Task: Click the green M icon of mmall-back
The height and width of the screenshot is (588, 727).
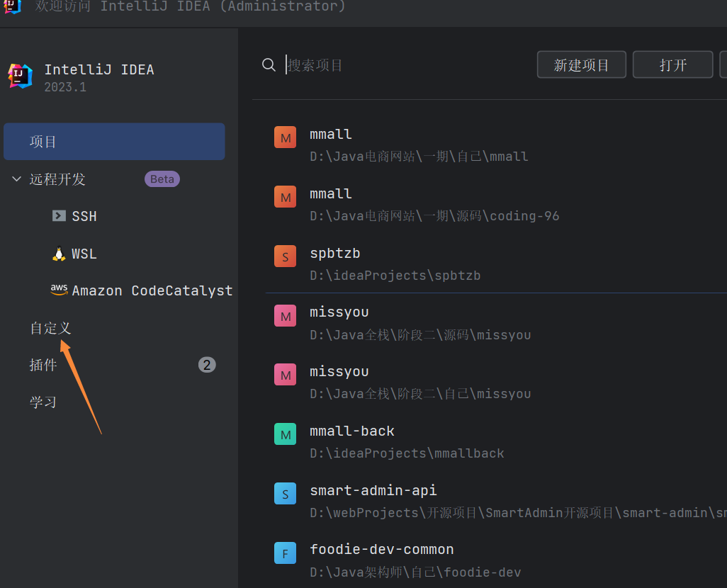Action: [285, 434]
